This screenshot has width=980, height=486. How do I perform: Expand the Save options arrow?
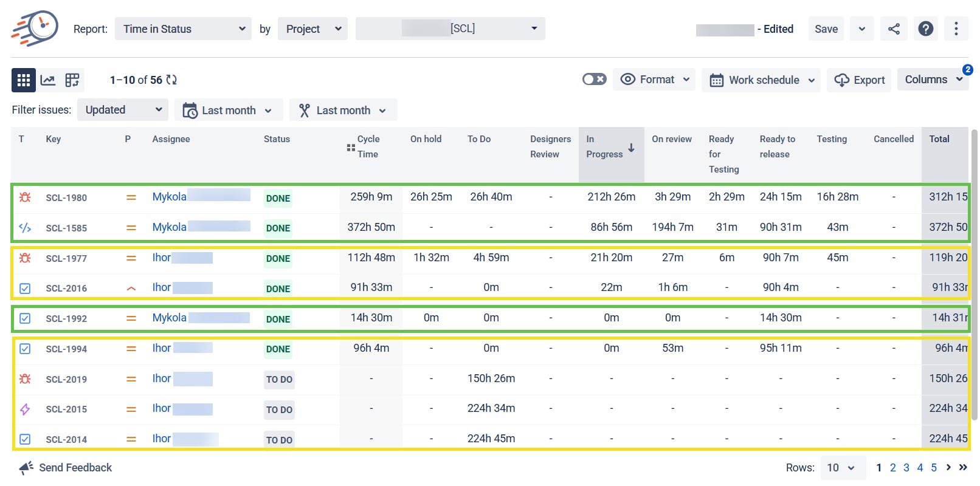862,29
